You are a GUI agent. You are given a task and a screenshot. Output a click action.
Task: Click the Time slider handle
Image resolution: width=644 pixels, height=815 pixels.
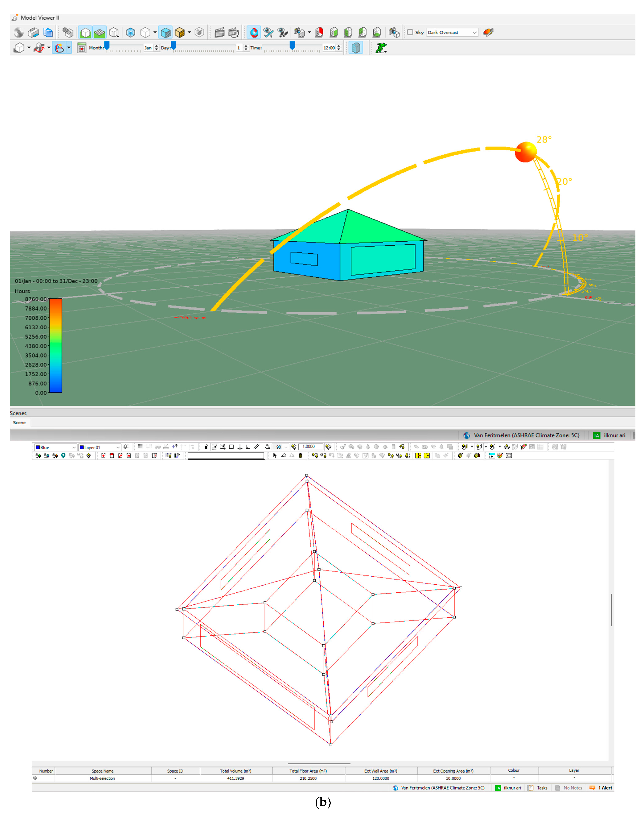pos(292,46)
